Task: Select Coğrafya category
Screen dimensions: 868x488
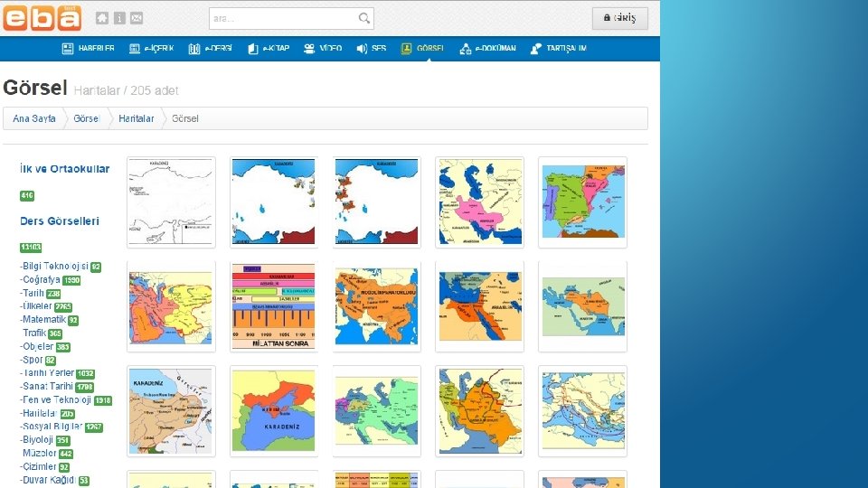Action: click(40, 279)
